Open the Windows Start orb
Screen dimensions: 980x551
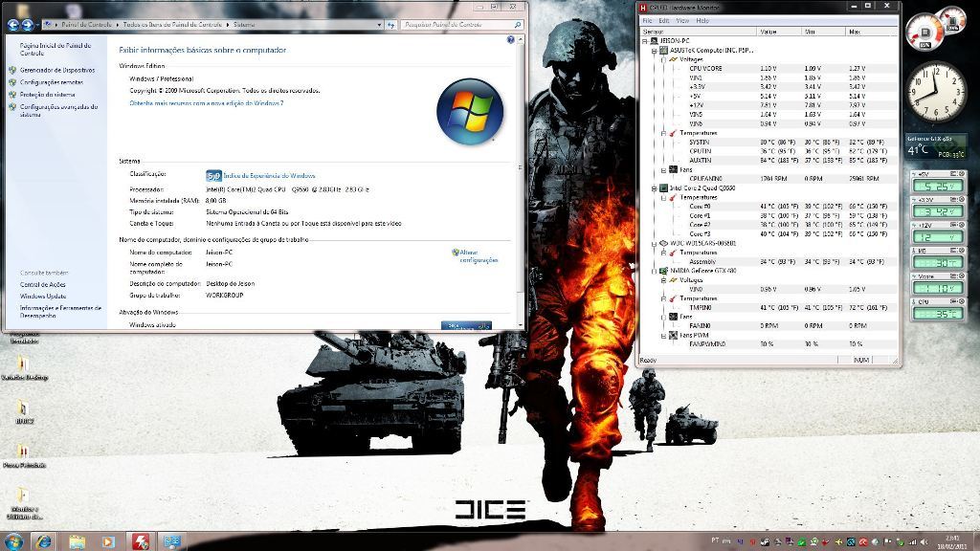[x=13, y=541]
